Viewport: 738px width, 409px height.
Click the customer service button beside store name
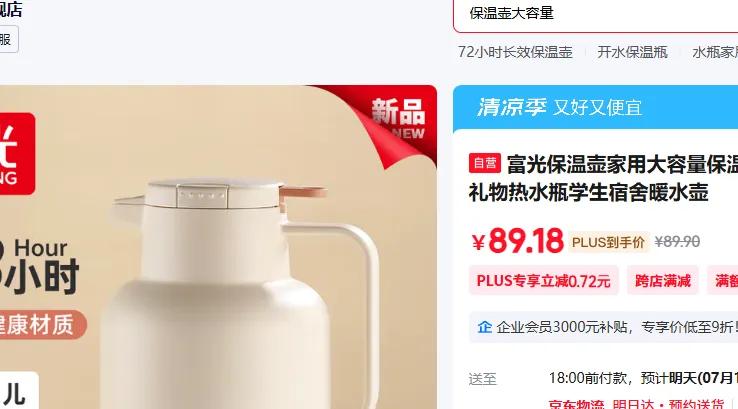coord(8,40)
